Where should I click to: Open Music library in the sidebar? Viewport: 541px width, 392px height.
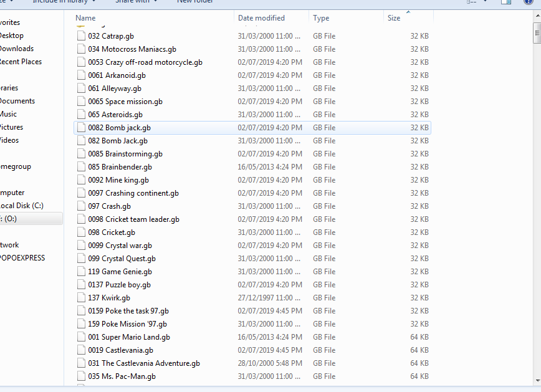point(8,114)
